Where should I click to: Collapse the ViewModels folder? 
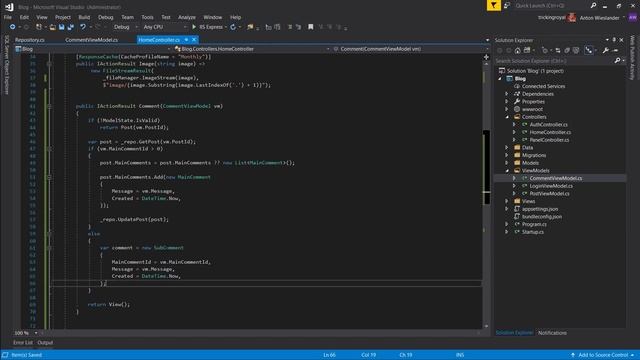(507, 171)
